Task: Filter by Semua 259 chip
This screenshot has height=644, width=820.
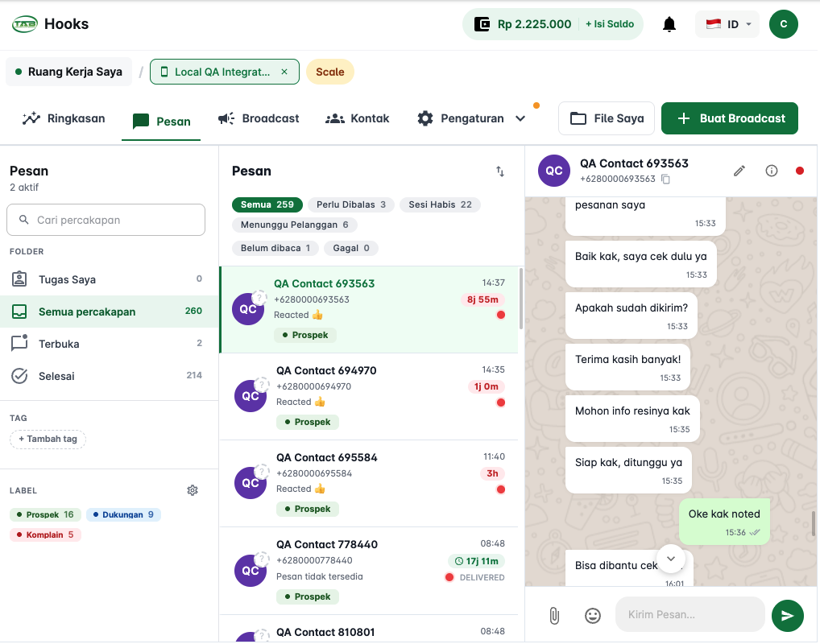Action: tap(267, 204)
